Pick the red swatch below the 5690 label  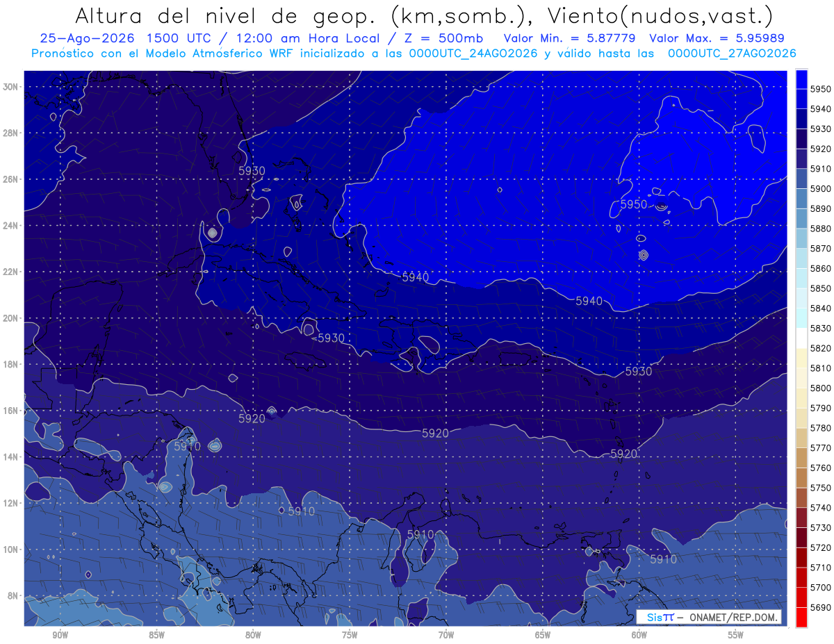(801, 617)
